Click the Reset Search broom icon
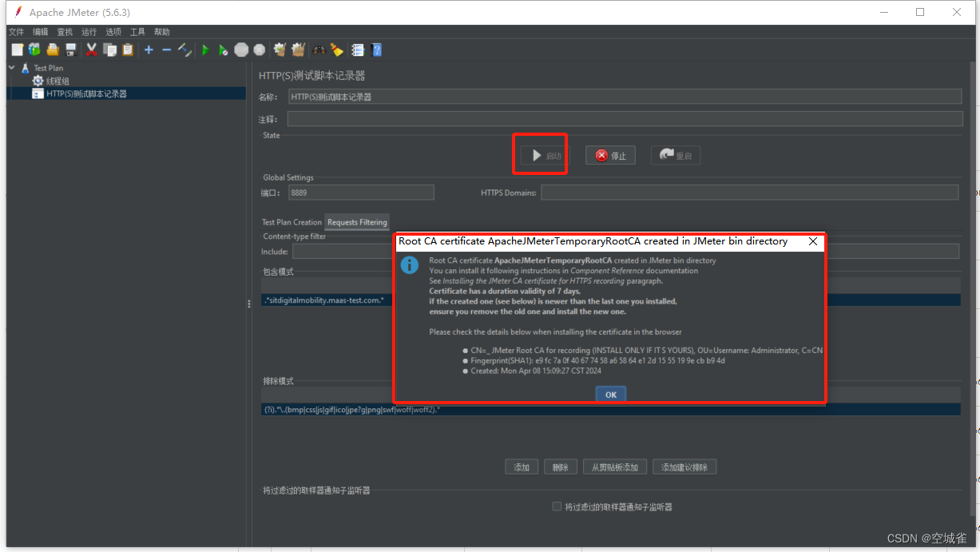 tap(337, 50)
